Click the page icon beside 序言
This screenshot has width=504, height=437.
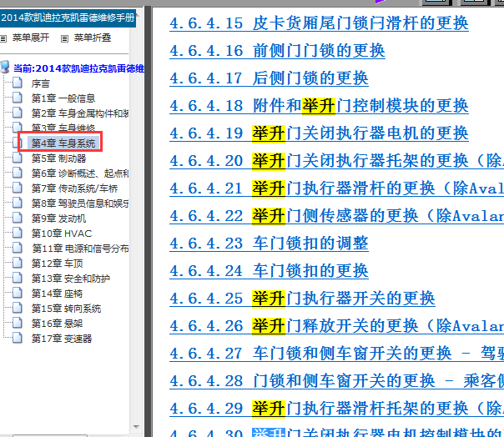pyautogui.click(x=18, y=83)
